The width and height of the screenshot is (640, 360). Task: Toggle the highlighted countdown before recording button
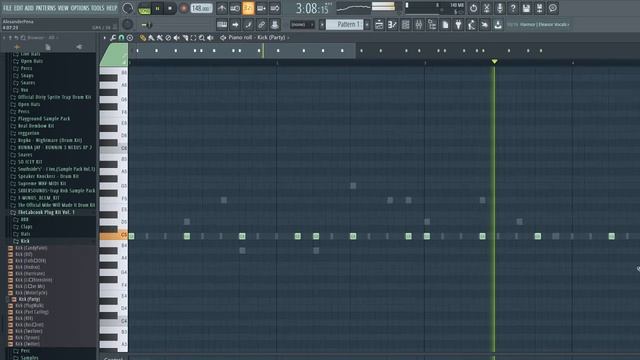point(248,8)
